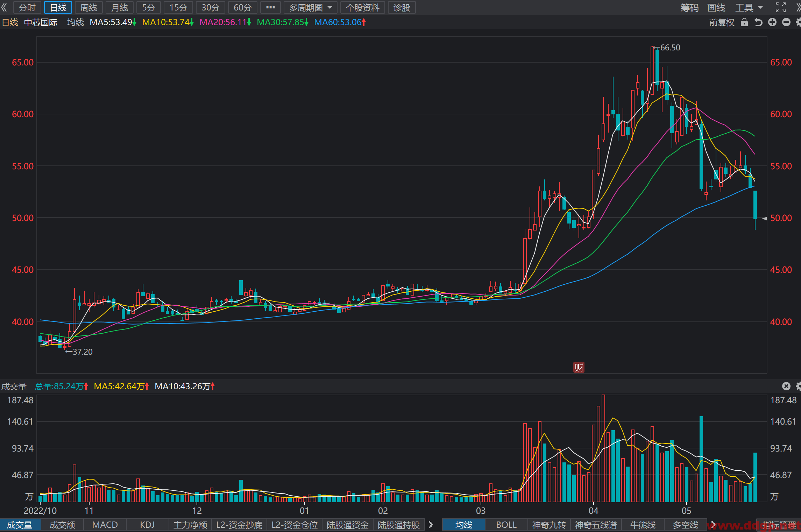This screenshot has height=532, width=801.
Task: Enter fullscreen with the expand arrows icon
Action: 781,7
